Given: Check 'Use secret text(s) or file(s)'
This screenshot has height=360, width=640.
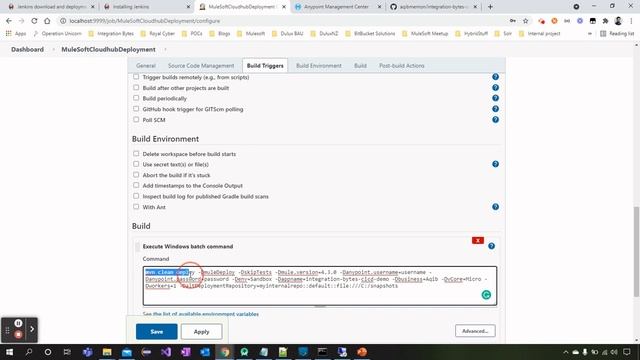Looking at the screenshot, I should [136, 164].
